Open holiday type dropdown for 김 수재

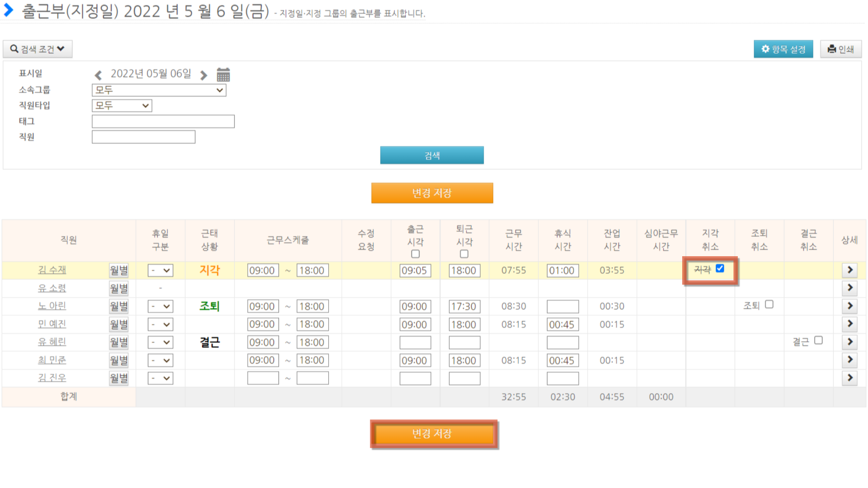(x=160, y=271)
